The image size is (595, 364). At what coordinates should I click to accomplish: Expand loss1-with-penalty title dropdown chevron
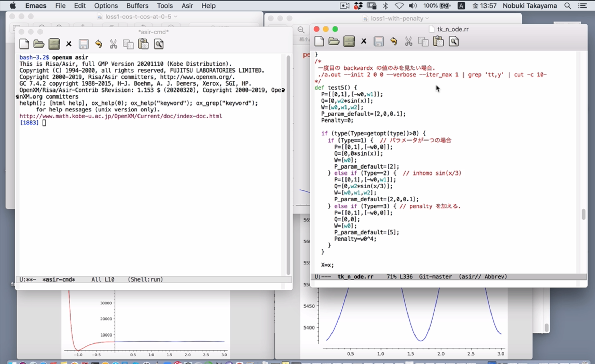(427, 18)
